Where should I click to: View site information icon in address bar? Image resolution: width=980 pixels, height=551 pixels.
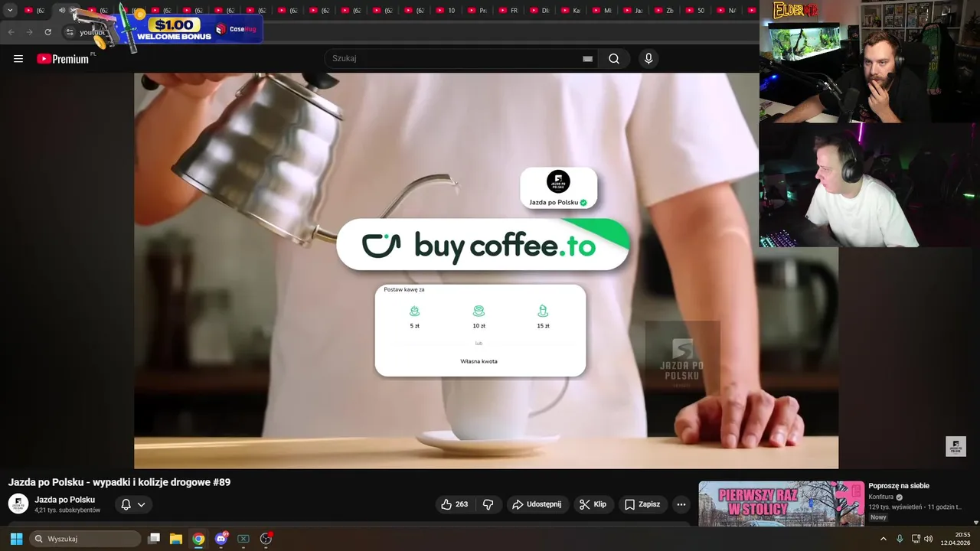click(x=69, y=32)
